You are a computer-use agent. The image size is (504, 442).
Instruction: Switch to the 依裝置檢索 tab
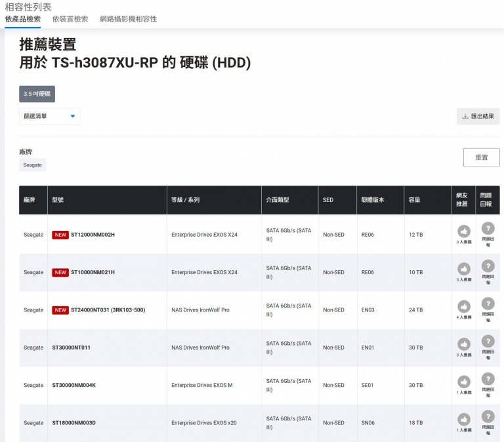click(70, 19)
